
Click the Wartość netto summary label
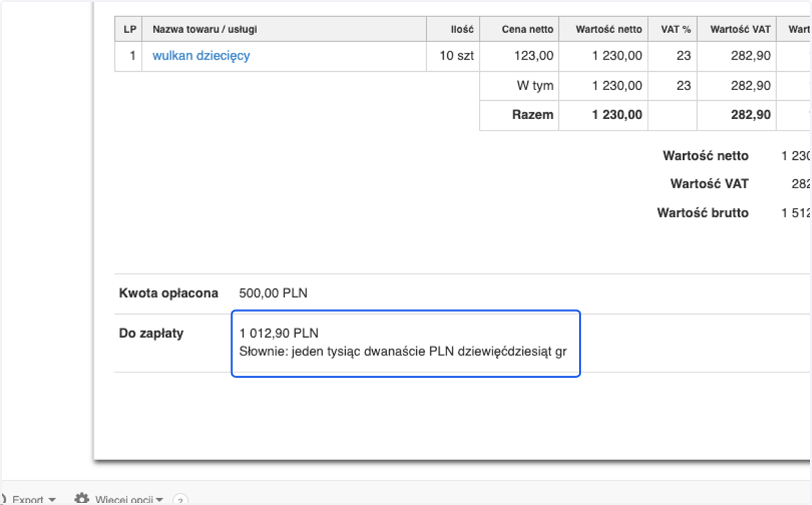706,156
